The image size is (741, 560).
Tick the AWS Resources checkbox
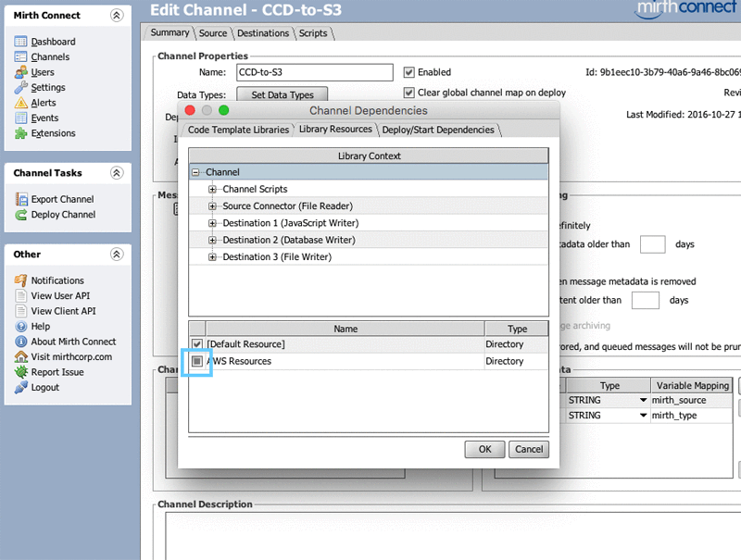[197, 361]
